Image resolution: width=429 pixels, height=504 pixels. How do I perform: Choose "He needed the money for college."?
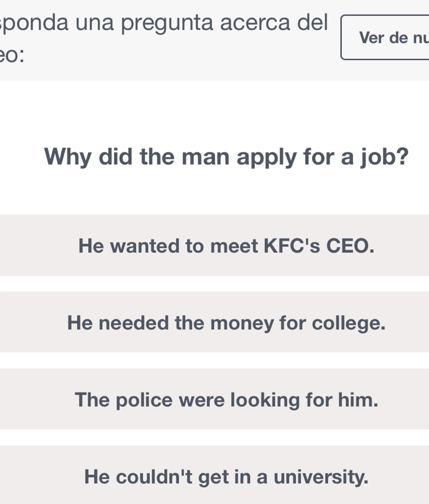pyautogui.click(x=226, y=322)
